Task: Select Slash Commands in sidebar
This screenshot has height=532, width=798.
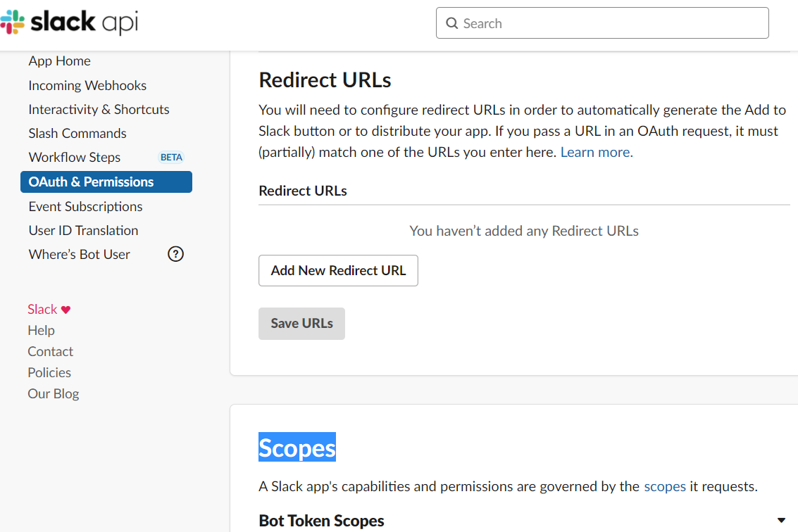Action: pos(77,133)
